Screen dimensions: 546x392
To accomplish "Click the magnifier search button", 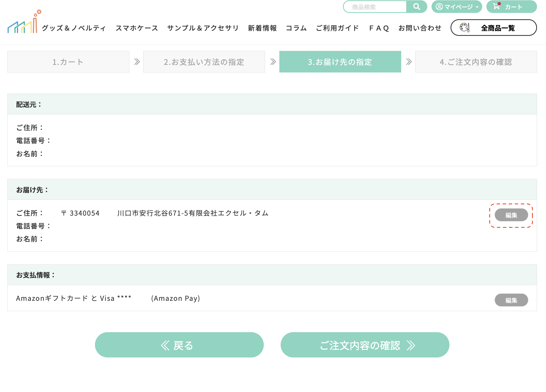I will 416,7.
